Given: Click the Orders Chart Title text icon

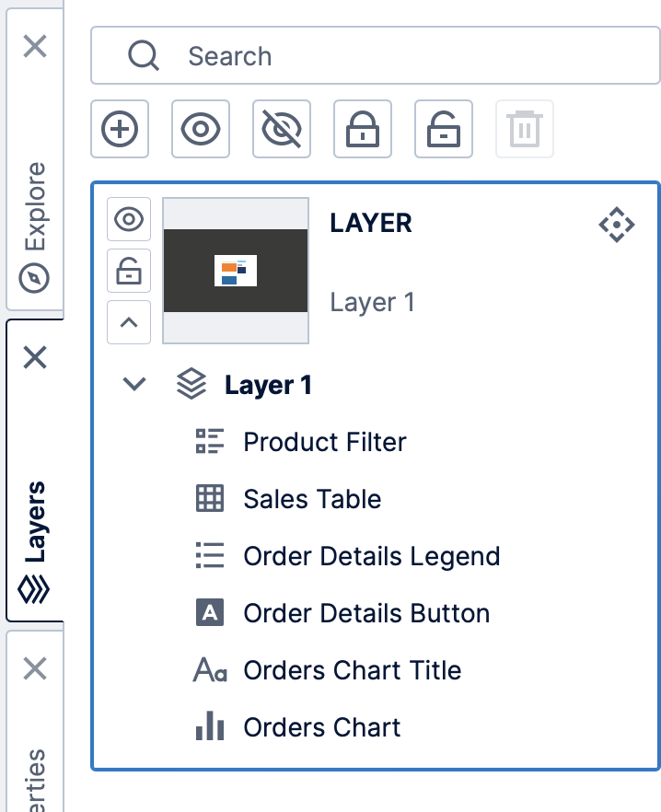Looking at the screenshot, I should 209,670.
